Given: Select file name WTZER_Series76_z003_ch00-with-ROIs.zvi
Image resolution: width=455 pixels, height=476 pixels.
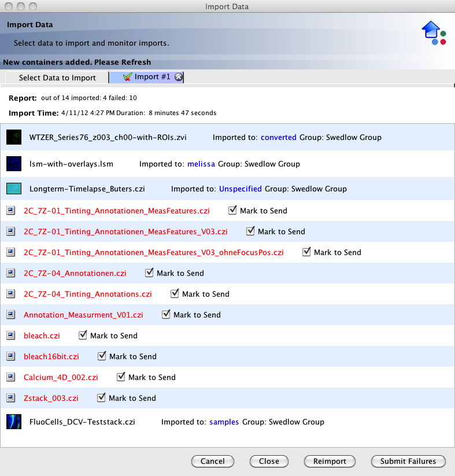Looking at the screenshot, I should 108,137.
